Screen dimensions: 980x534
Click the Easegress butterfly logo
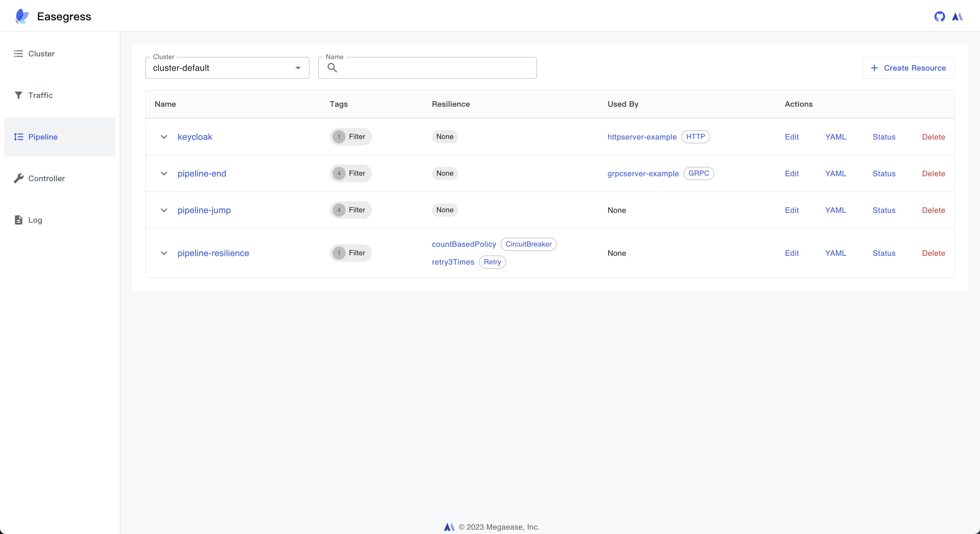click(22, 16)
